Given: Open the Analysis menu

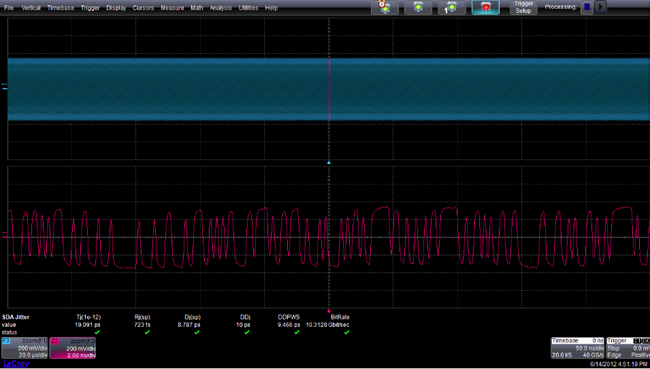Looking at the screenshot, I should pyautogui.click(x=221, y=8).
